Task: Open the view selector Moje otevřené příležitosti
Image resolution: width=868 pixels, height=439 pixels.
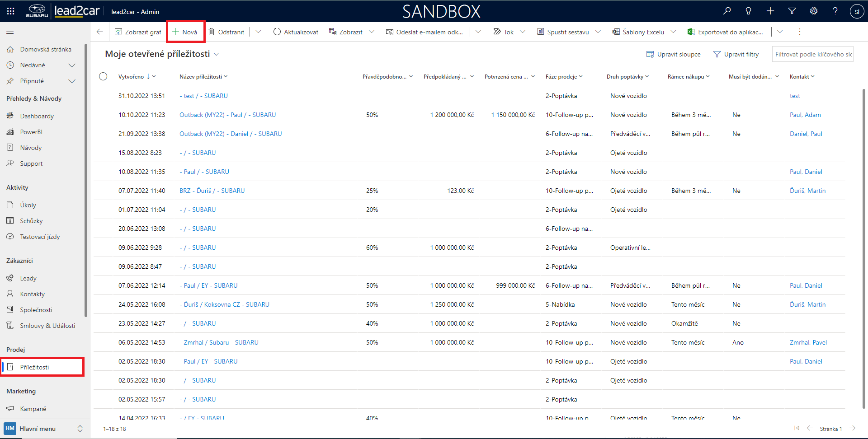Action: point(162,54)
